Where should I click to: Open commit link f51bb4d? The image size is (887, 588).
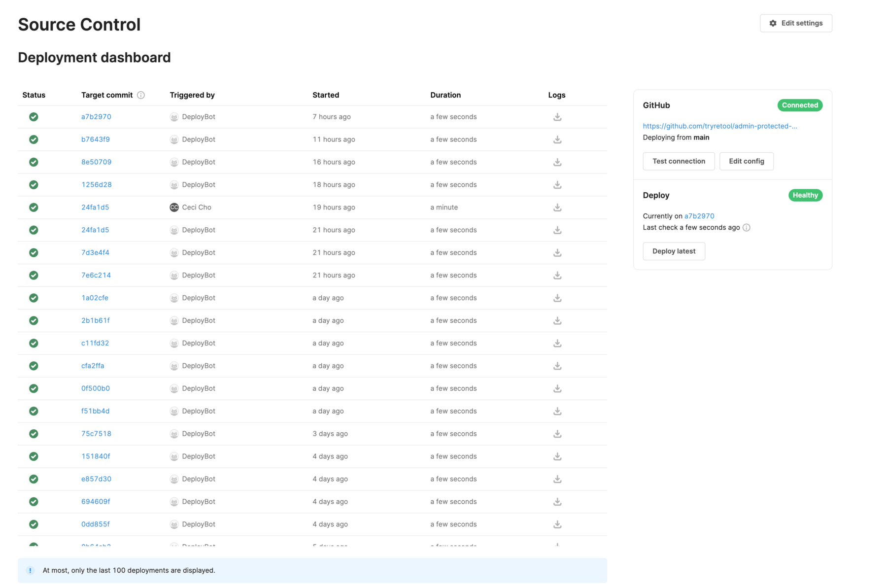pos(95,412)
